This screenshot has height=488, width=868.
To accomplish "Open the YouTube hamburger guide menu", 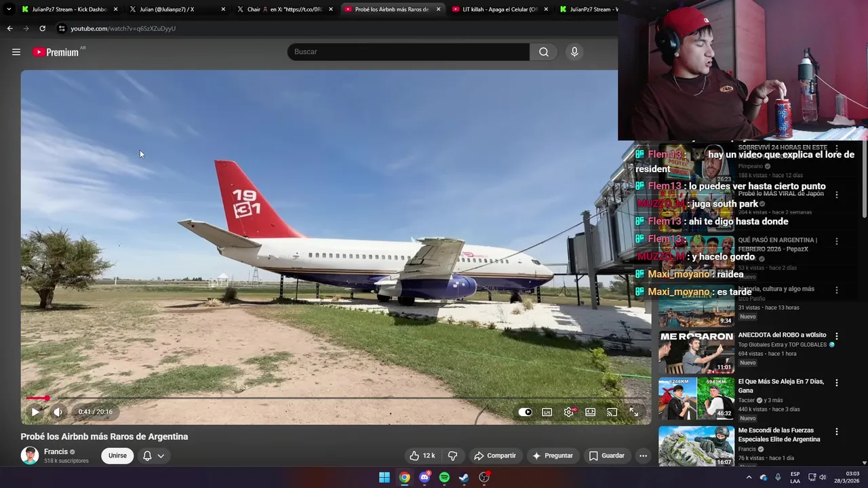I will (x=16, y=52).
